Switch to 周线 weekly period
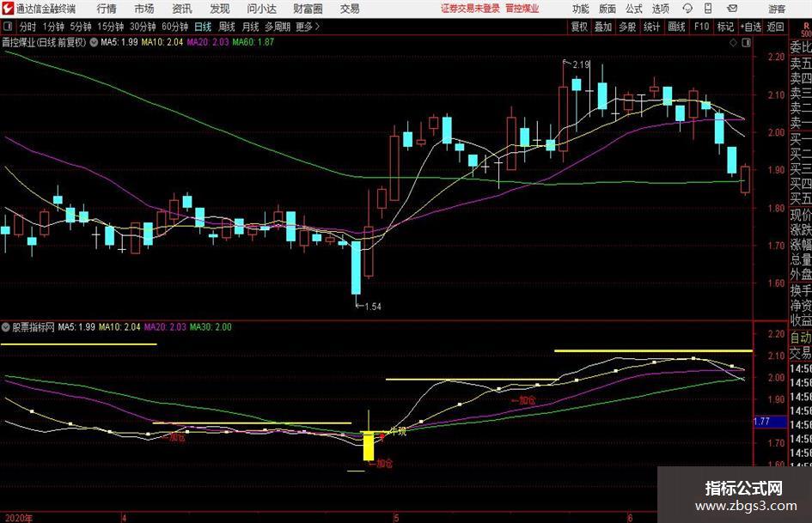The width and height of the screenshot is (812, 523). click(x=226, y=27)
